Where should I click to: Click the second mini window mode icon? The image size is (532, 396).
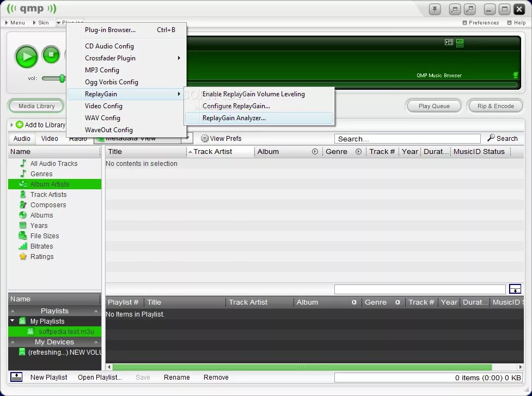point(469,9)
